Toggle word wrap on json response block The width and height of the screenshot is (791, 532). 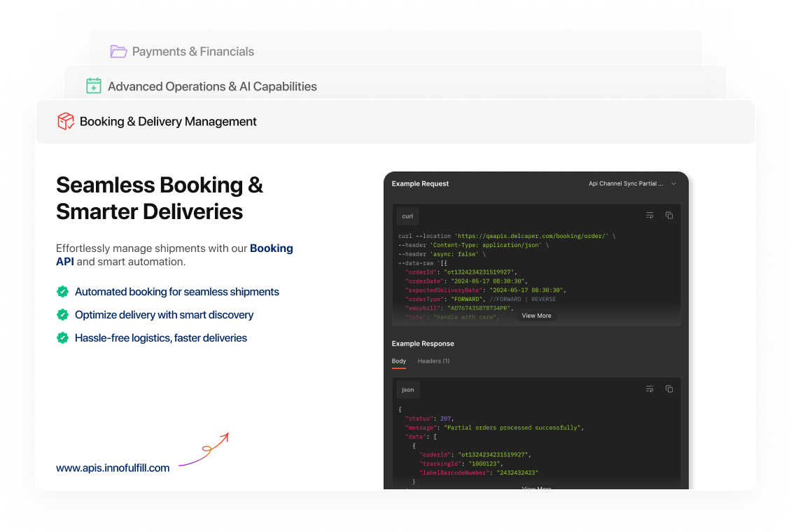[650, 389]
